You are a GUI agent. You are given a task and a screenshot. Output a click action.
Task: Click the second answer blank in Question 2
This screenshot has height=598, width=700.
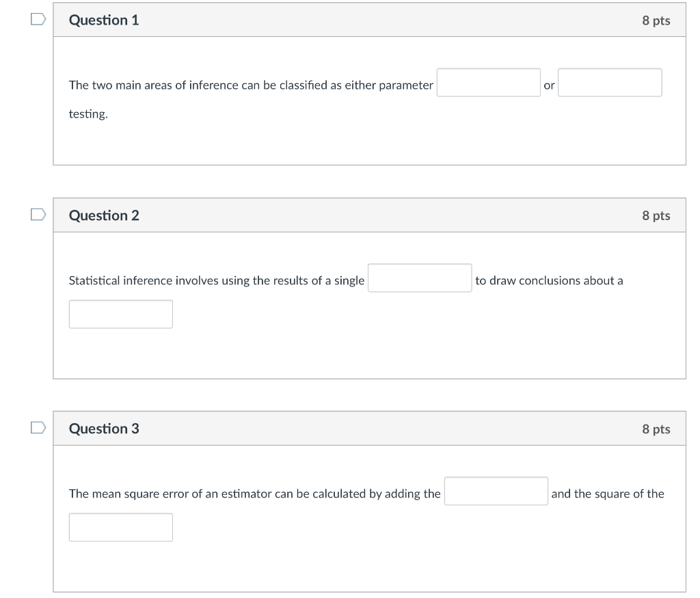[x=120, y=314]
